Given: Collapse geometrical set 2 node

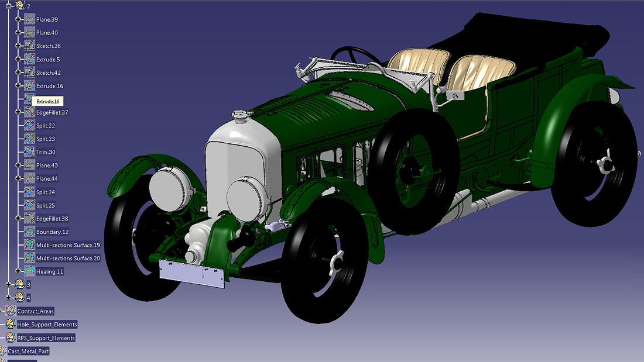Looking at the screenshot, I should click(8, 5).
